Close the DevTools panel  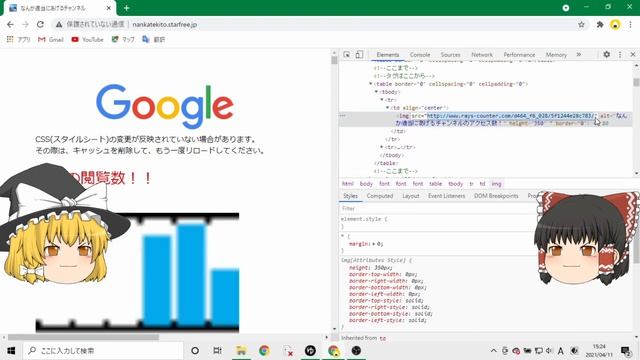tap(633, 54)
